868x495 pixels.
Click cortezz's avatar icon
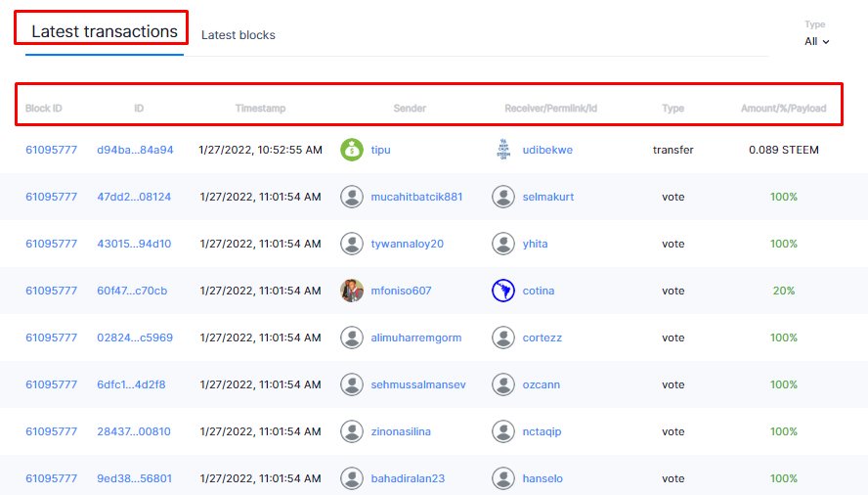[503, 337]
